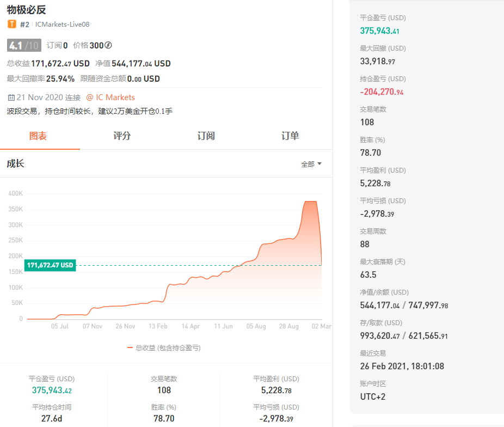
Task: Click the calendar icon before 21 Nov 2020
Action: tap(11, 97)
